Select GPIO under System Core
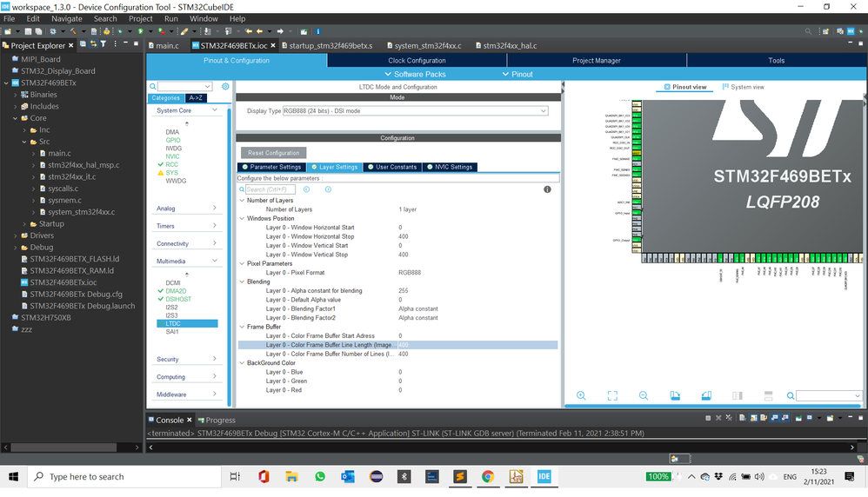 coord(173,141)
